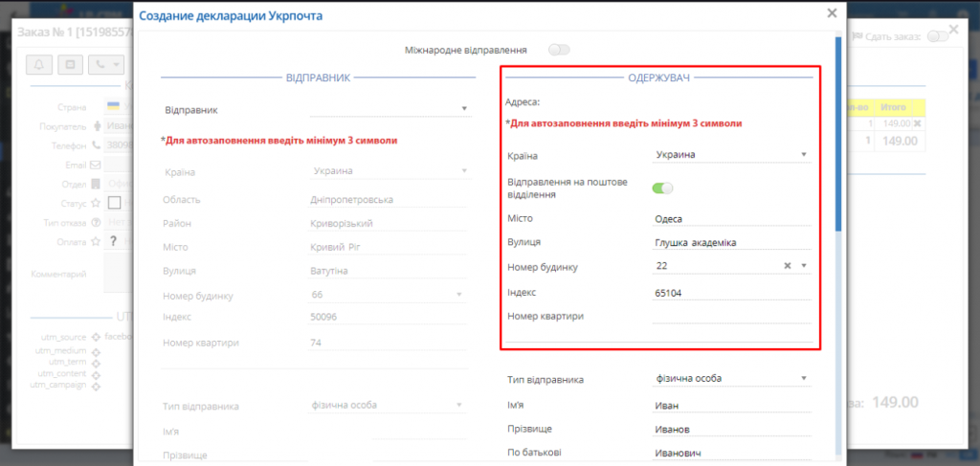Click the Адреса: label
Viewport: 980px width, 466px height.
pyautogui.click(x=522, y=101)
